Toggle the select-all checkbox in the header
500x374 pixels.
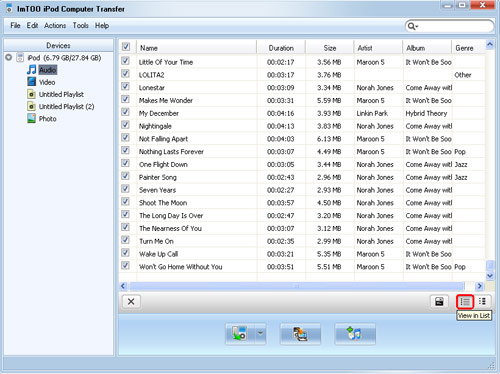click(x=126, y=46)
